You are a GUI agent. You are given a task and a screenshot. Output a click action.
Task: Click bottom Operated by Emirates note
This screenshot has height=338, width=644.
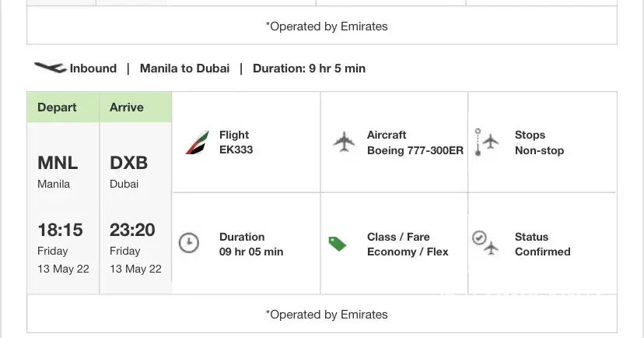pyautogui.click(x=327, y=315)
